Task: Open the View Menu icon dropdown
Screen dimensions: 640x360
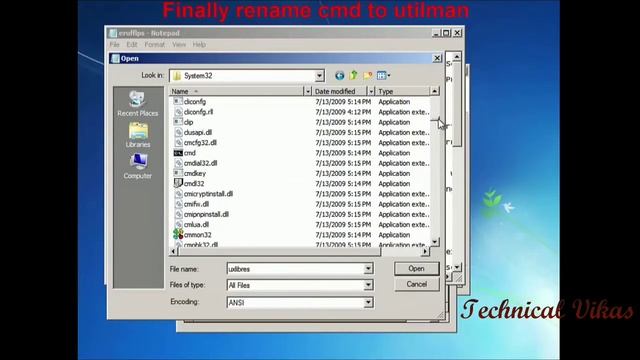Action: click(383, 76)
